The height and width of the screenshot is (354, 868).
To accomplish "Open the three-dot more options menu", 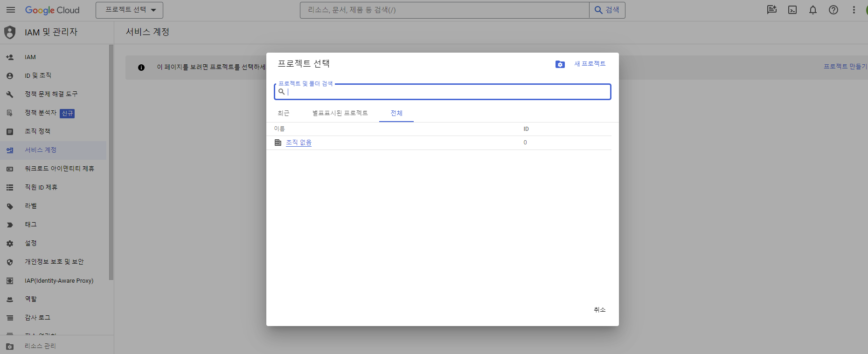I will [x=854, y=10].
